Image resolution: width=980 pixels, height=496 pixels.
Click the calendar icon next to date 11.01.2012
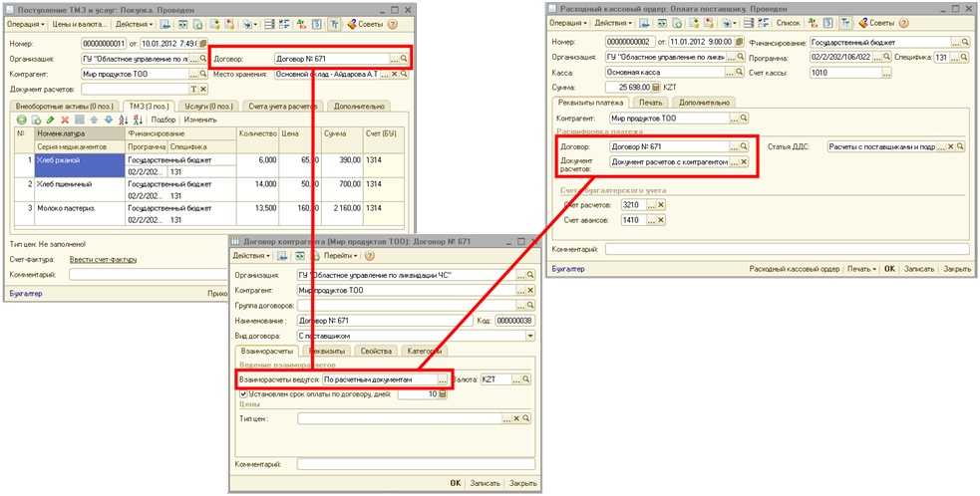[x=737, y=42]
